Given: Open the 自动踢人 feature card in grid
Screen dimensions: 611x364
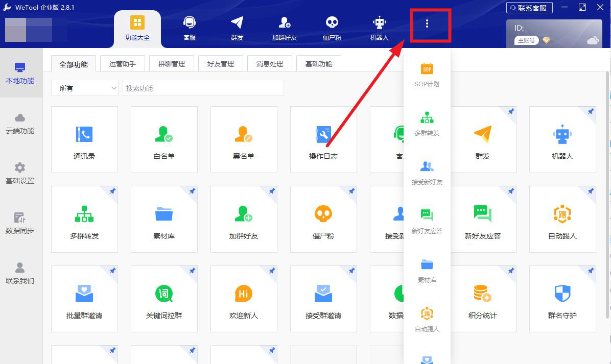Looking at the screenshot, I should (562, 219).
